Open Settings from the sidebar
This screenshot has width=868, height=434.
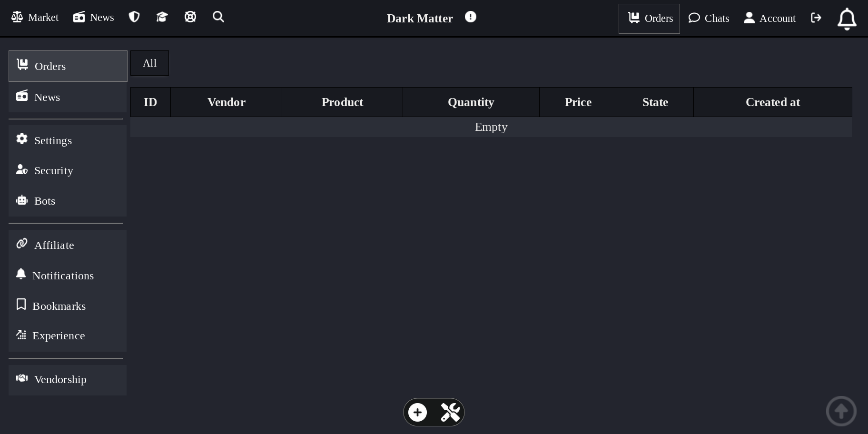pyautogui.click(x=53, y=140)
